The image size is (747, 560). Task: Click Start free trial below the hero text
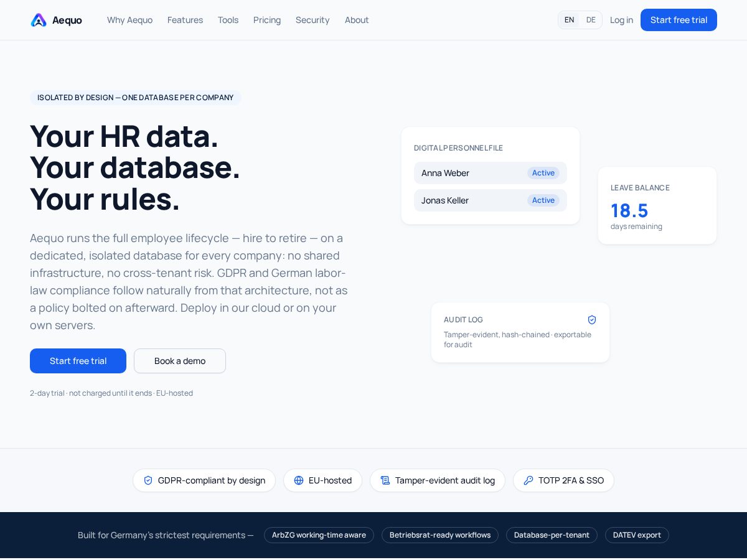click(x=78, y=361)
